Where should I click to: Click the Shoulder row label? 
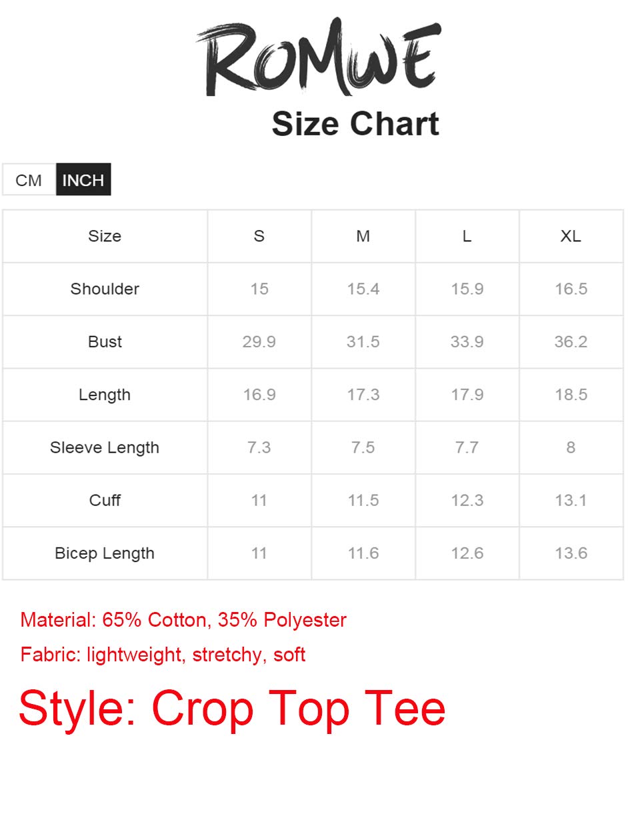tap(105, 289)
